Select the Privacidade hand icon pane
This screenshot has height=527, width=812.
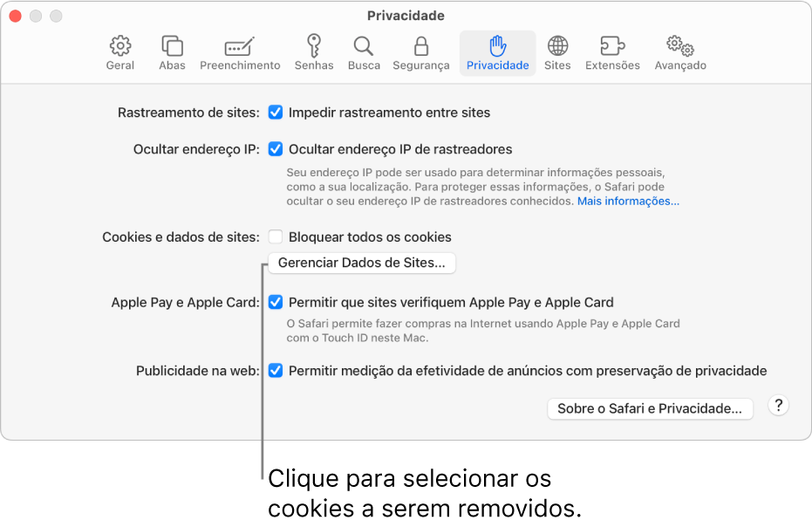click(x=498, y=53)
